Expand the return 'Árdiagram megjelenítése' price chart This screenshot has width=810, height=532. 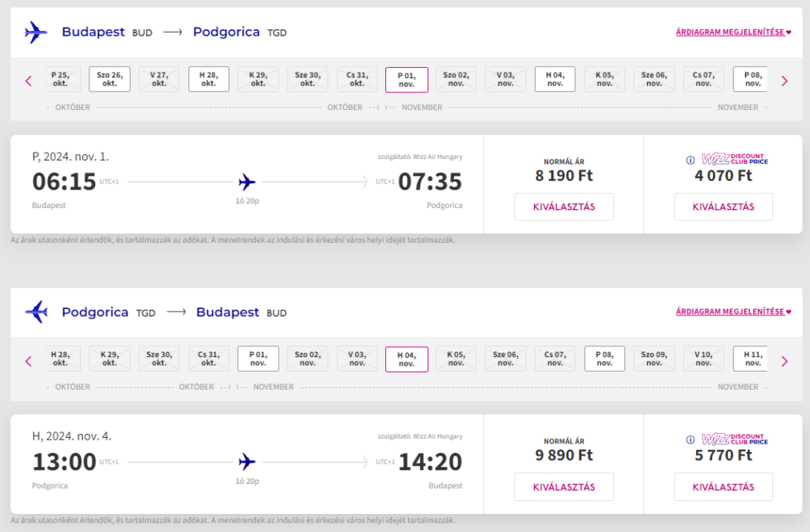[733, 311]
